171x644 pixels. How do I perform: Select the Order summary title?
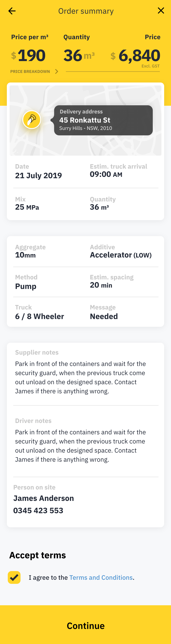(x=86, y=11)
